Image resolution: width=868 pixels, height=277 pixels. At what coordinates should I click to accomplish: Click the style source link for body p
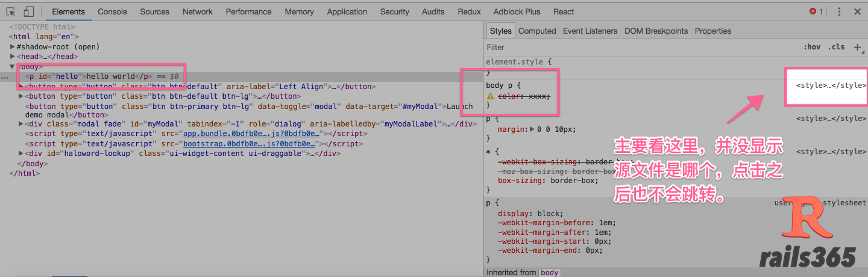coord(831,86)
